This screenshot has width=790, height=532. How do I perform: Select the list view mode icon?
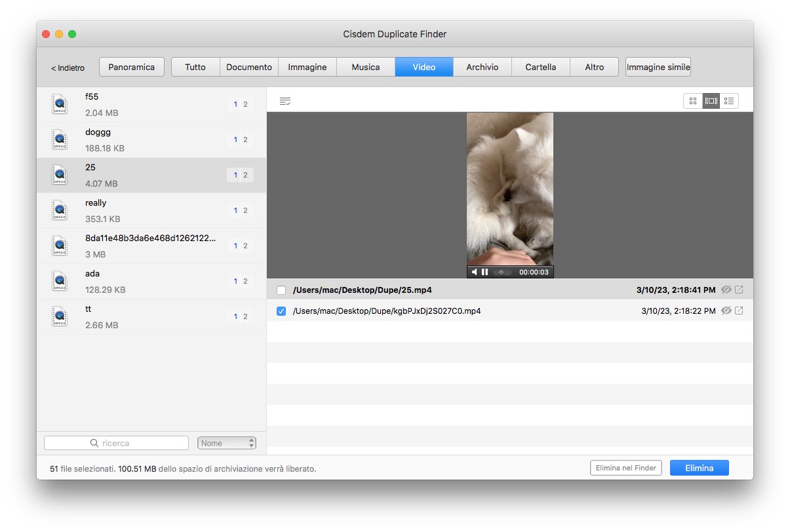pos(729,101)
